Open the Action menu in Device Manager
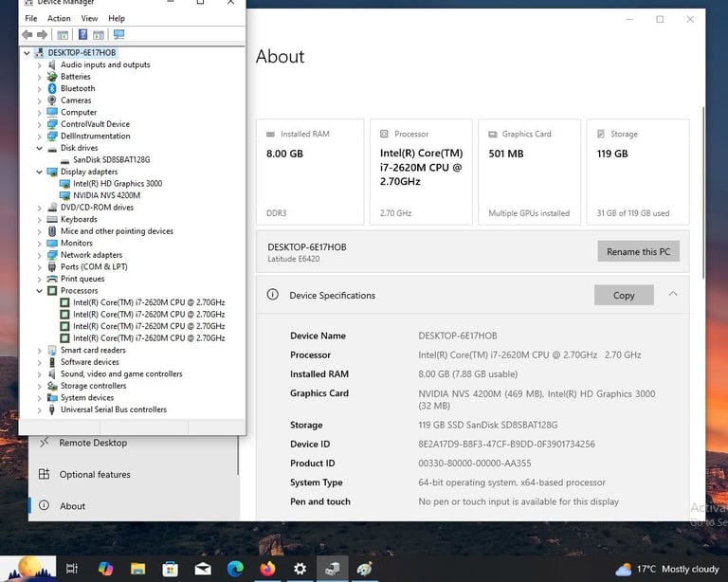The height and width of the screenshot is (582, 728). (59, 19)
